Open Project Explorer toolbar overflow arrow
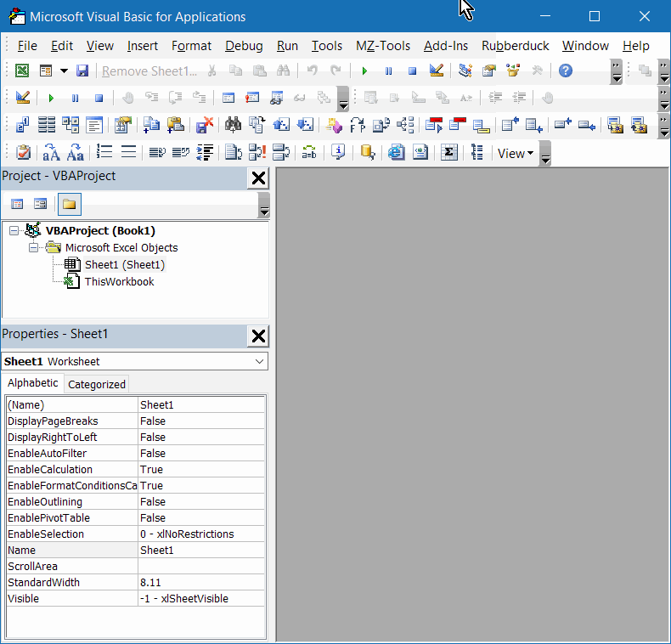The height and width of the screenshot is (644, 671). (x=264, y=205)
